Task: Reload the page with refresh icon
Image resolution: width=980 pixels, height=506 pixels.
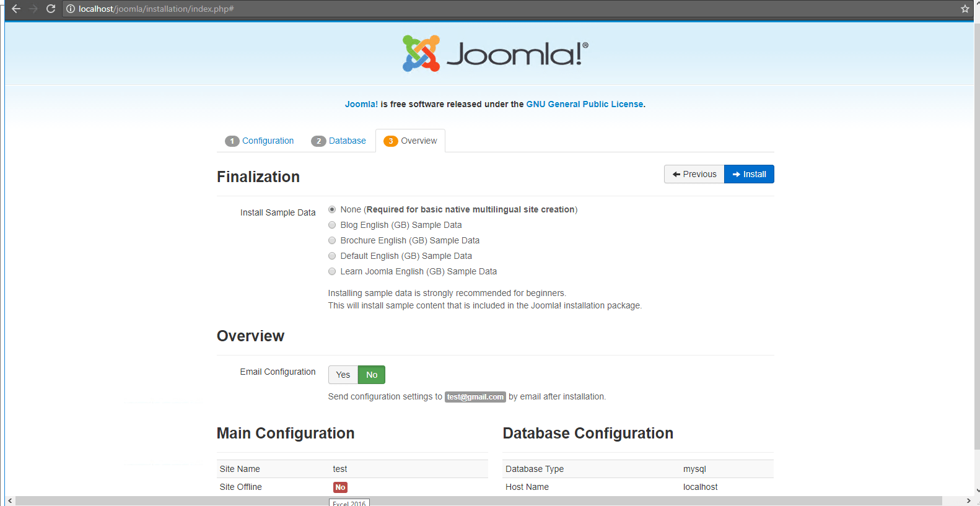Action: [51, 9]
